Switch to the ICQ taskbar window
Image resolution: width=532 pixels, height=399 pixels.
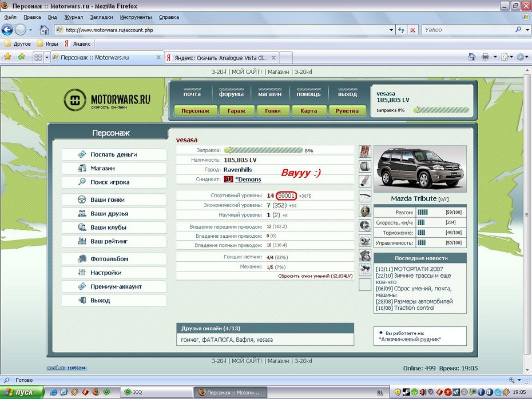[157, 392]
